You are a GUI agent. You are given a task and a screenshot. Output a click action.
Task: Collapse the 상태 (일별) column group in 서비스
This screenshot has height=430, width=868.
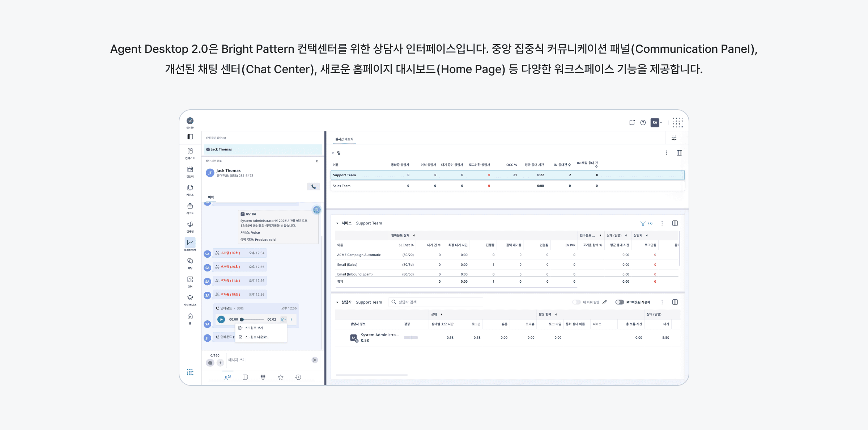pyautogui.click(x=626, y=236)
